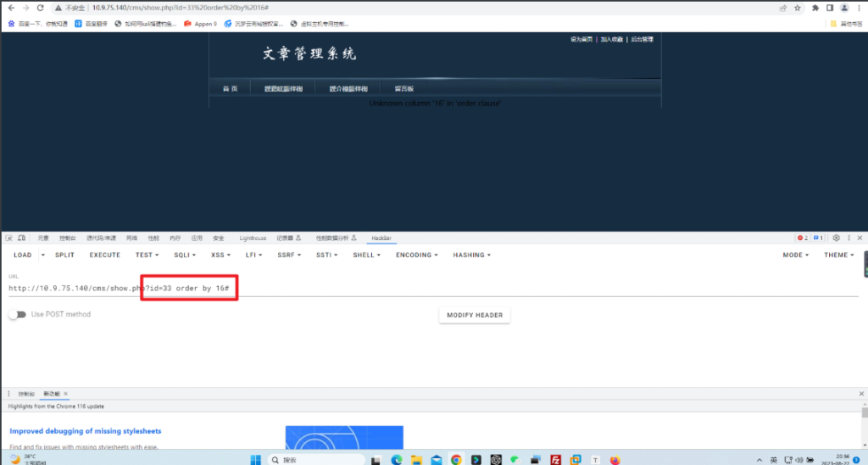This screenshot has width=868, height=465.
Task: Switch to the 安全 DevTools tab
Action: pyautogui.click(x=219, y=238)
